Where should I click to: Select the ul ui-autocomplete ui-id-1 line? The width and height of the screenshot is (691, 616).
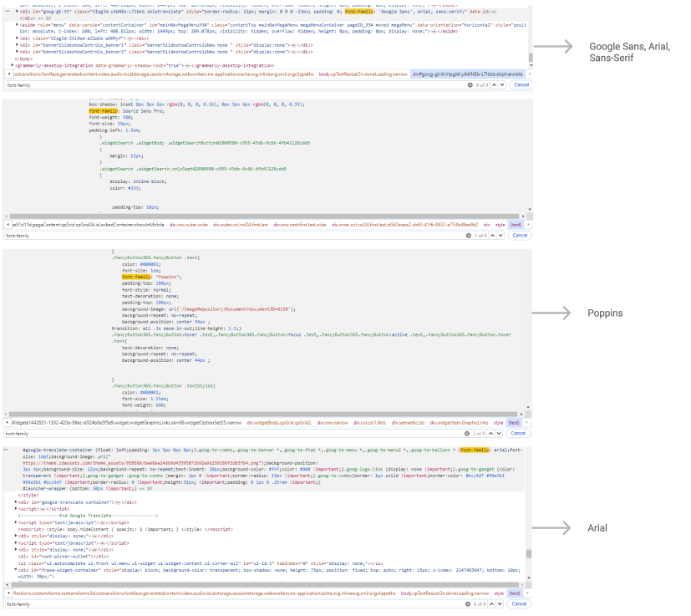pyautogui.click(x=201, y=563)
